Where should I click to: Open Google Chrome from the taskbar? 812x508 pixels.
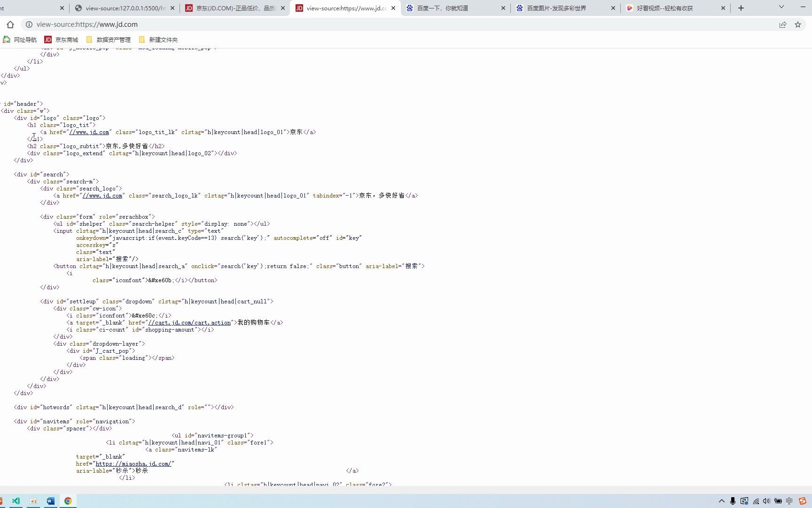tap(68, 501)
